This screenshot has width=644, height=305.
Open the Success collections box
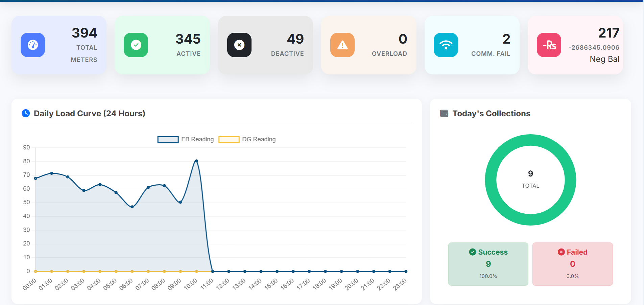488,264
